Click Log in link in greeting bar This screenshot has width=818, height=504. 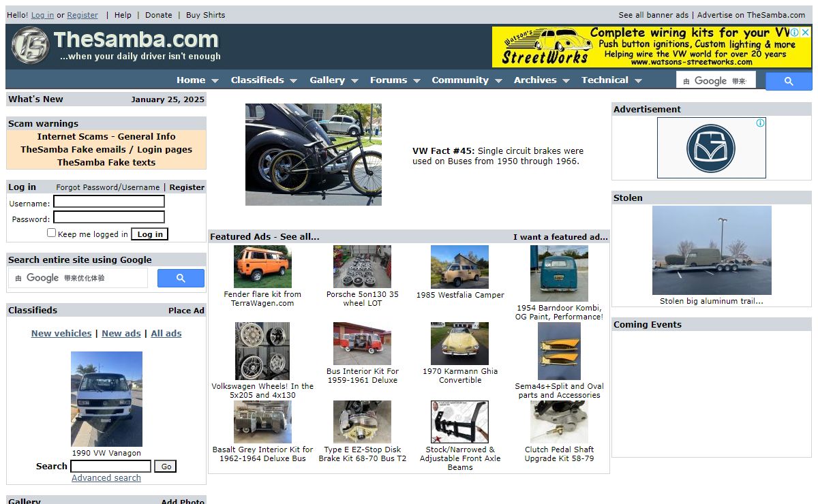(x=42, y=15)
